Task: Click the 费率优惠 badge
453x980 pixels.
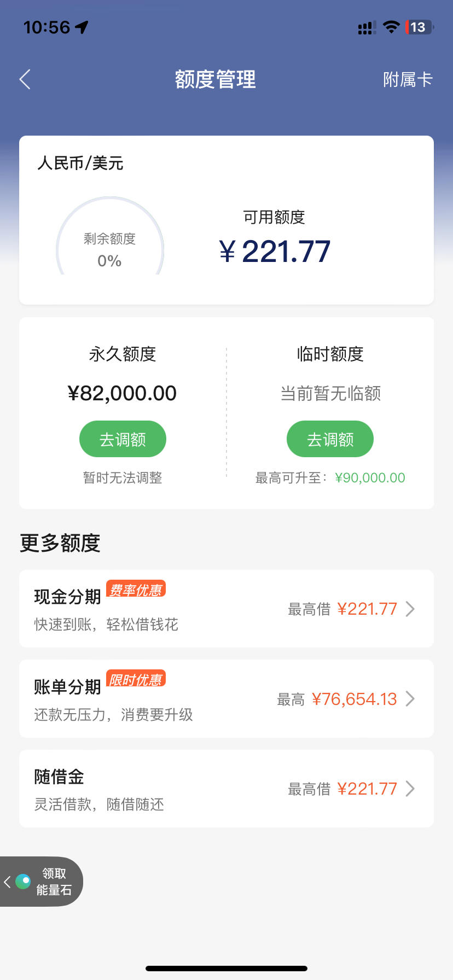Action: point(136,589)
